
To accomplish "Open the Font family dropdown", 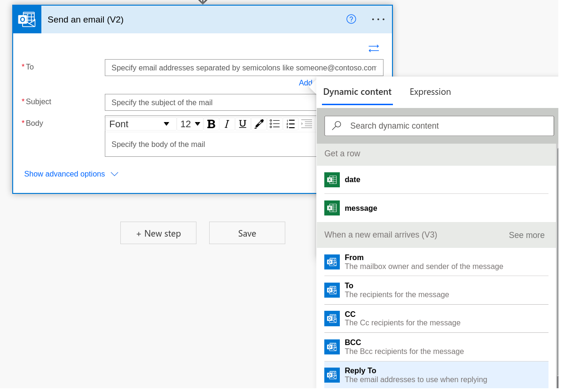I will click(140, 124).
